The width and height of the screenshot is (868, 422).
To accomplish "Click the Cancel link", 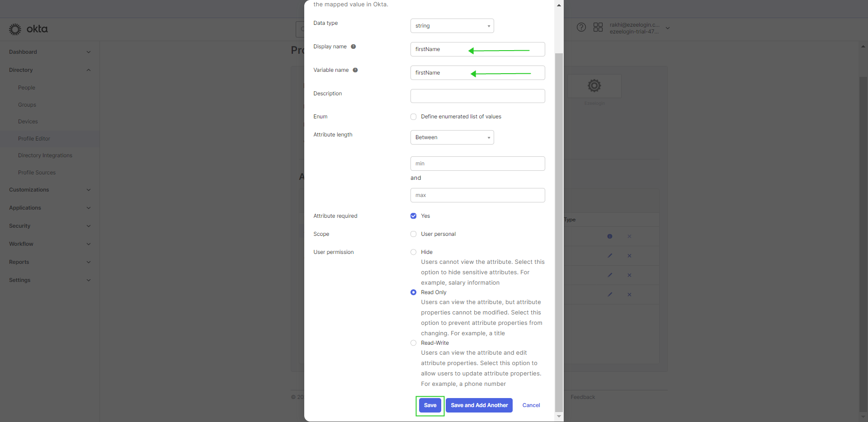I will pyautogui.click(x=531, y=405).
